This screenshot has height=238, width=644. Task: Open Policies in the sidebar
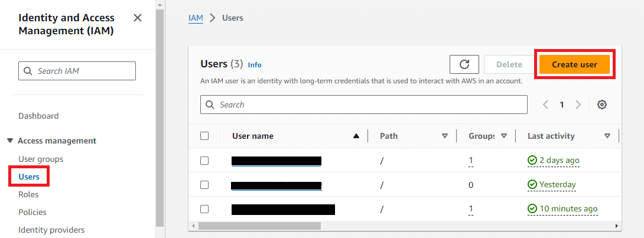tap(32, 212)
